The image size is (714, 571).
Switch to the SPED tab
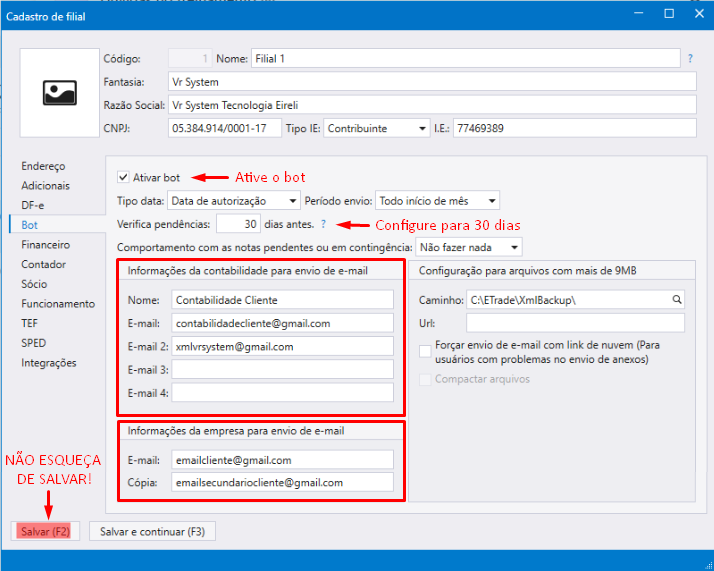pyautogui.click(x=34, y=343)
